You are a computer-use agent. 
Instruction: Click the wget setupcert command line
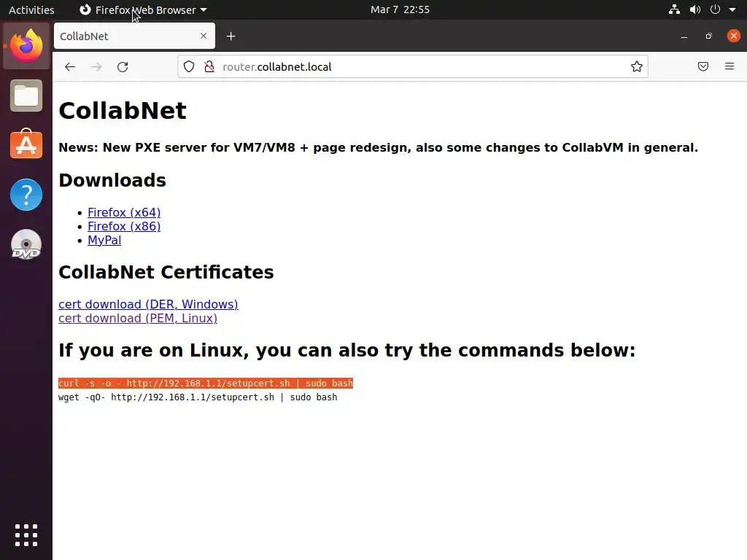198,397
